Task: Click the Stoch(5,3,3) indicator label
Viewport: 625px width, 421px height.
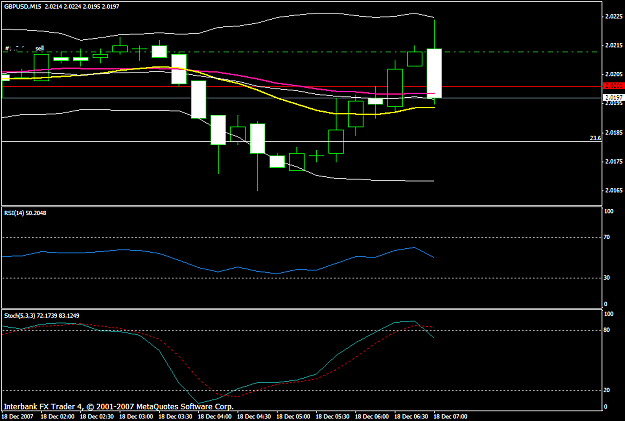Action: point(41,315)
